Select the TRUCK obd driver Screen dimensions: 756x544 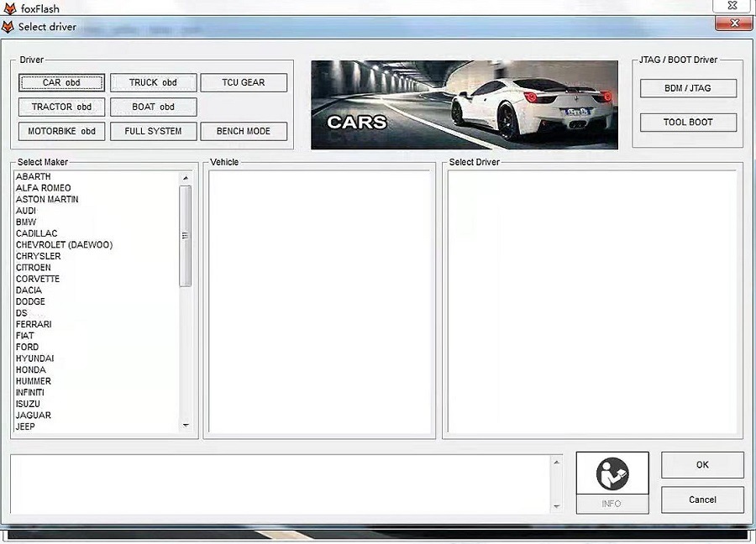[x=152, y=82]
